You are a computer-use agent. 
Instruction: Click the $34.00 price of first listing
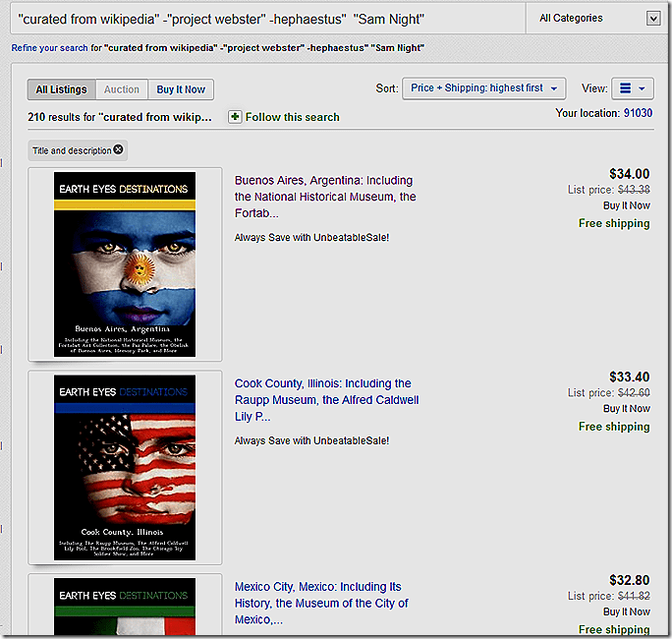(x=629, y=174)
